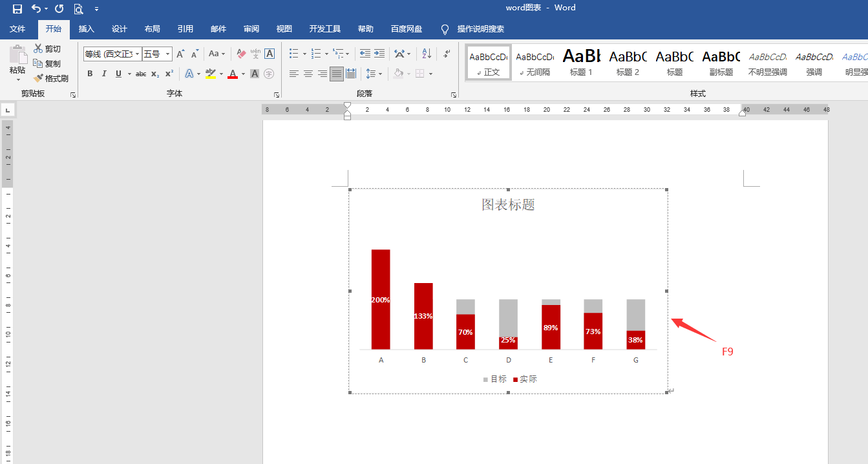Toggle Bold formatting

(x=90, y=74)
